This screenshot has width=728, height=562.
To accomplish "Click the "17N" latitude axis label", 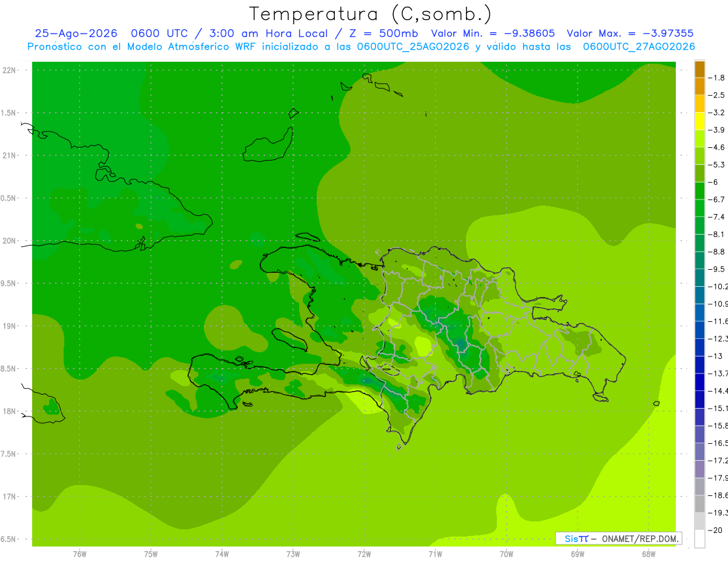I will (10, 497).
